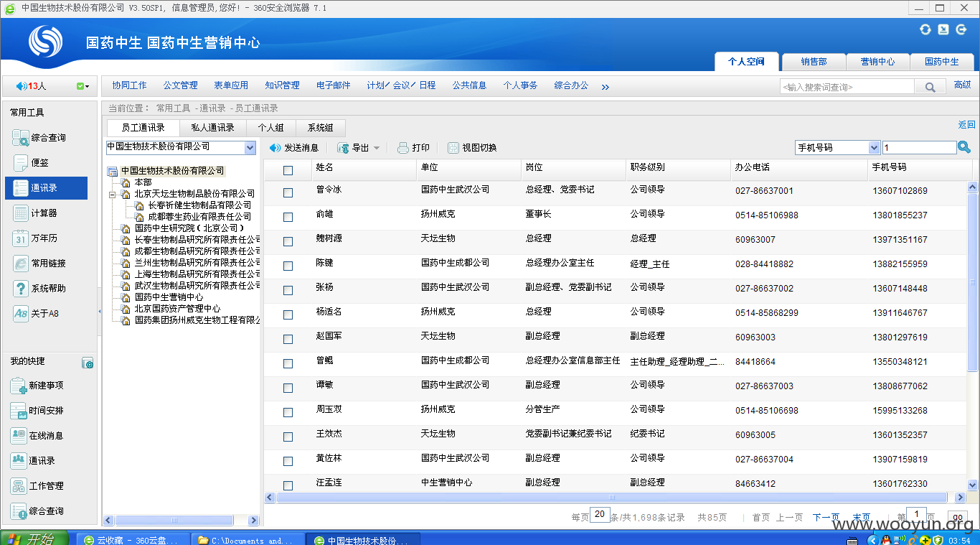Check the box for 谭敏
This screenshot has height=545, width=980.
(x=288, y=388)
